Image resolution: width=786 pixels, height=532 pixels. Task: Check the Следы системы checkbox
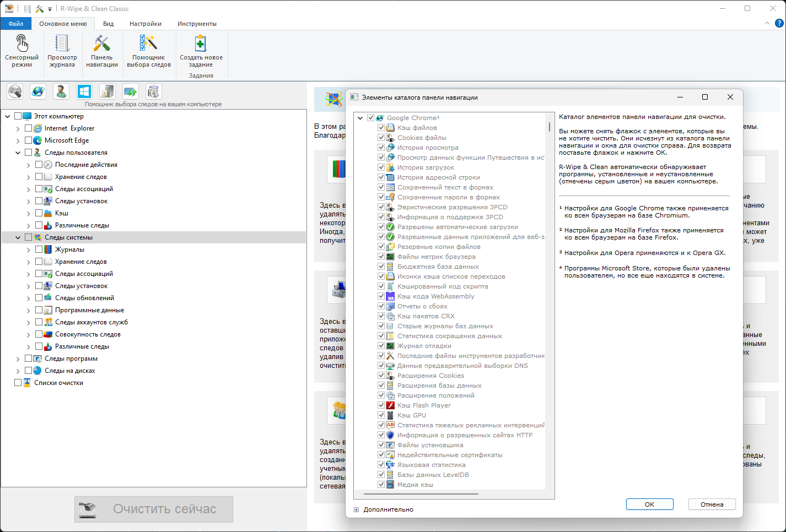pos(28,237)
